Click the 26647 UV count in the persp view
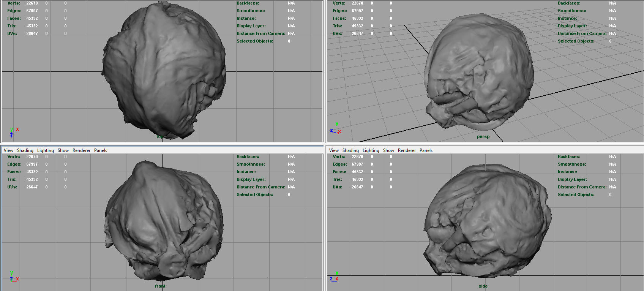Screen dimensions: 644x291 [x=357, y=33]
